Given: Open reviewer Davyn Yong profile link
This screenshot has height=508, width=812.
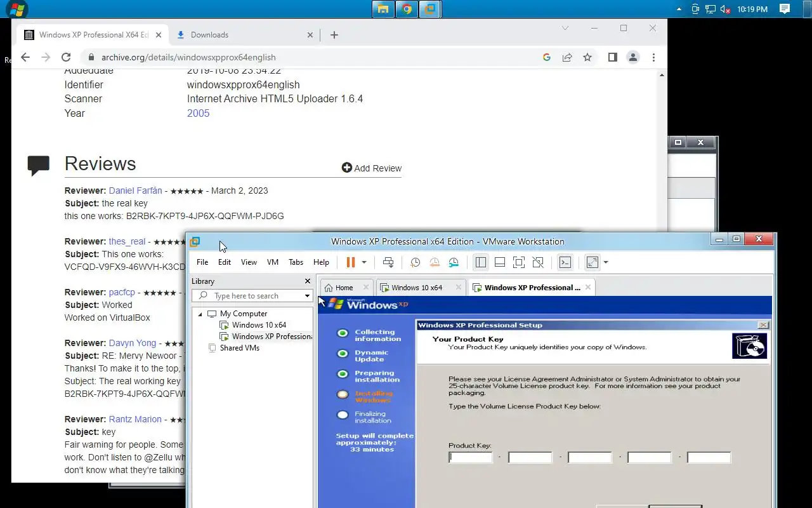Looking at the screenshot, I should (132, 343).
